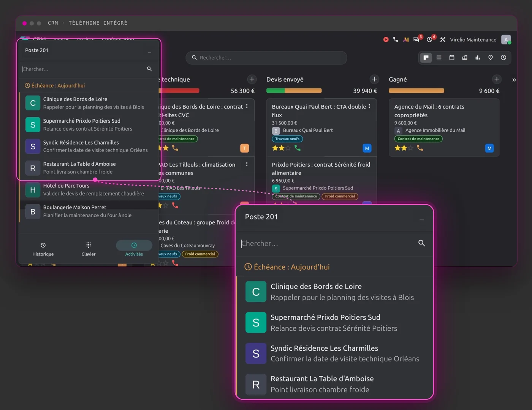This screenshot has height=410, width=532.
Task: Click the 39 940 € column total
Action: pos(365,91)
